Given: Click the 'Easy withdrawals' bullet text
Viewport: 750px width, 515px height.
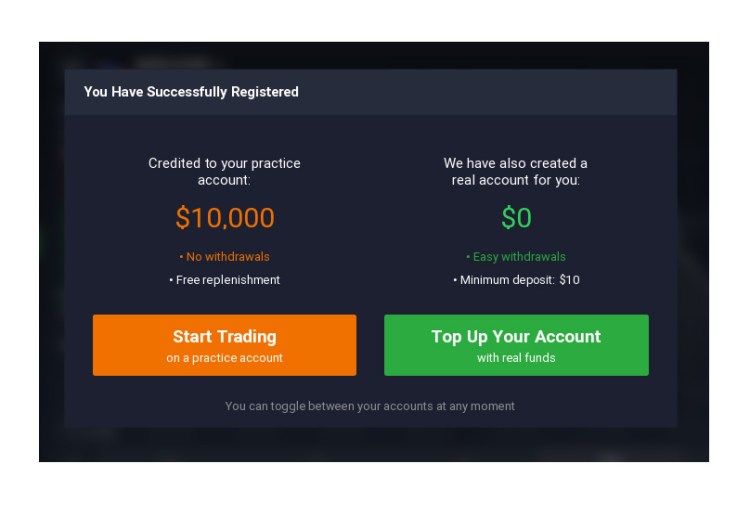Looking at the screenshot, I should [516, 257].
